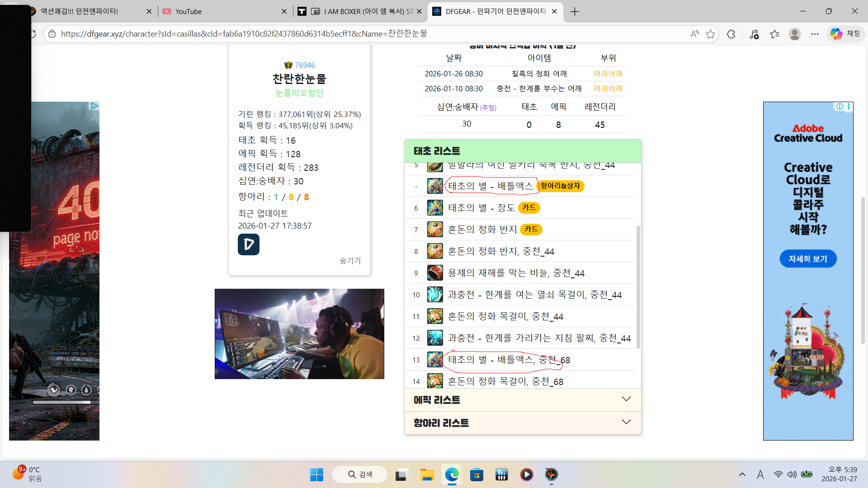Open a new browser tab with the plus button
868x488 pixels.
[575, 11]
